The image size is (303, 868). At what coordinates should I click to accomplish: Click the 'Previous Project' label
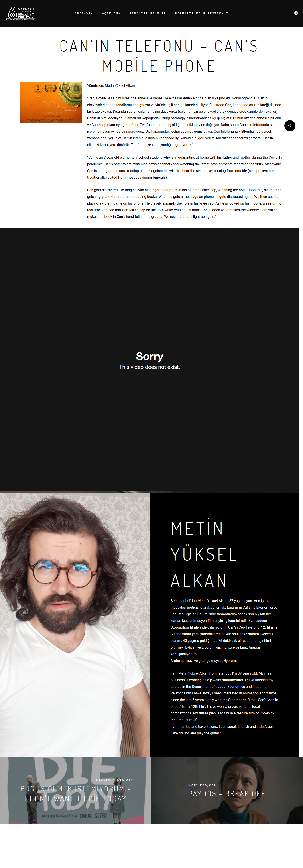(115, 780)
